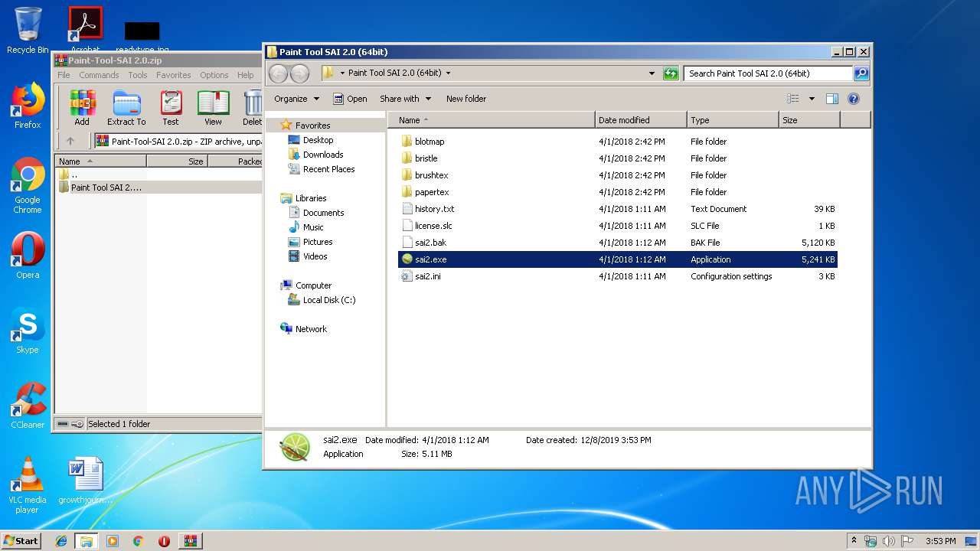Click the Explorer Help question mark icon
The width and height of the screenshot is (980, 551).
click(854, 99)
